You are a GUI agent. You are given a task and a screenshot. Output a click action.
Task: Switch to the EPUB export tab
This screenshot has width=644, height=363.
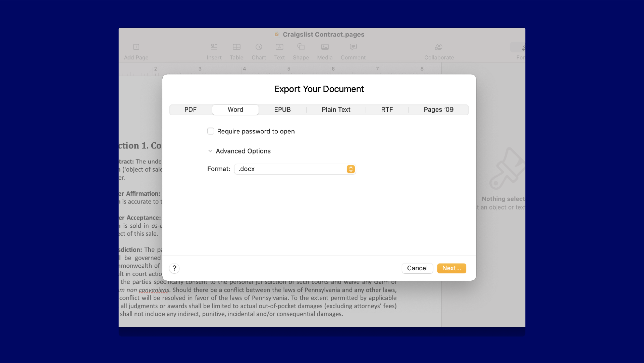pos(282,110)
